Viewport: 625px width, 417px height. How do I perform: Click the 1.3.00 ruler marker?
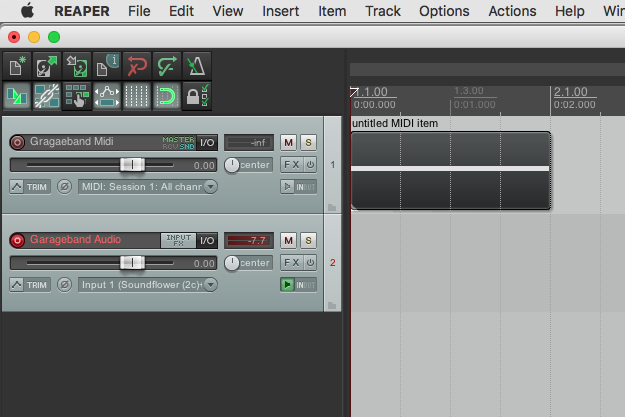pos(469,91)
